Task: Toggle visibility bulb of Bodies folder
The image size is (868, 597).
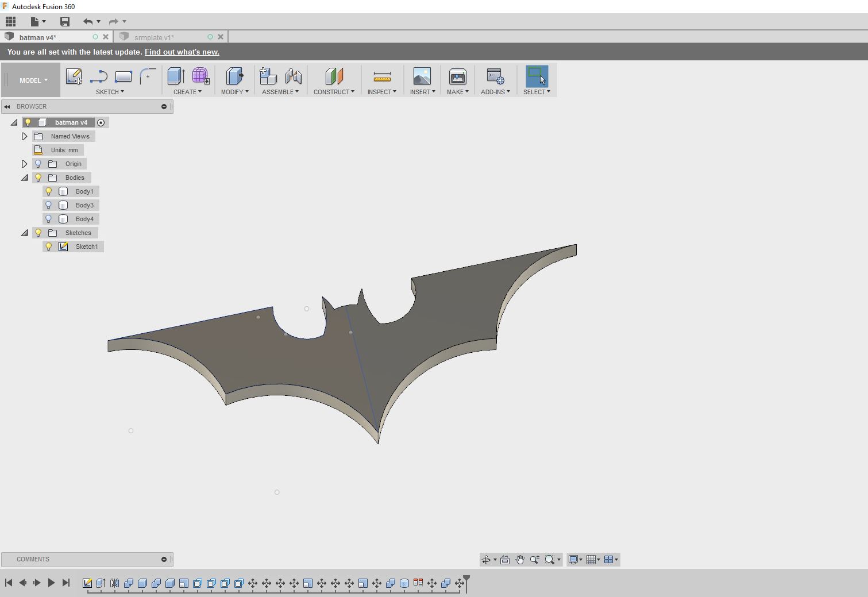Action: click(38, 178)
